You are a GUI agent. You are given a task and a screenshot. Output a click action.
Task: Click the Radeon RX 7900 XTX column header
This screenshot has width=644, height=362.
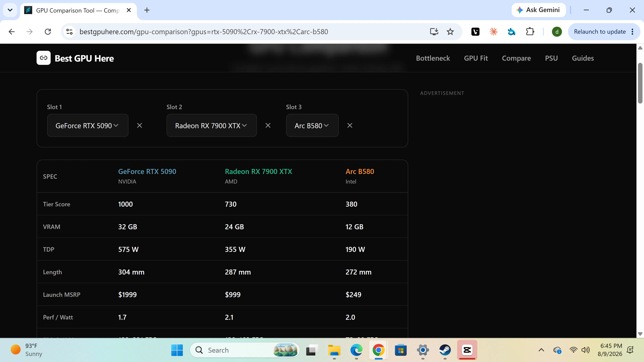click(x=258, y=171)
